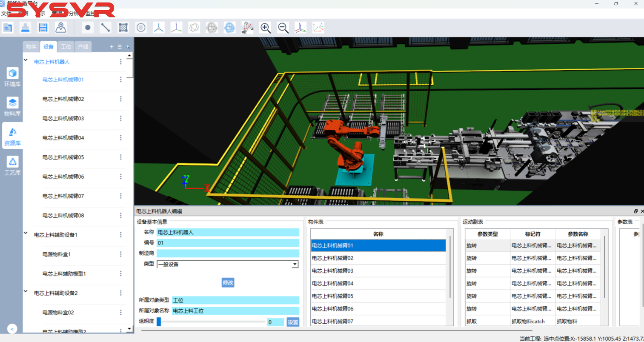This screenshot has width=644, height=342.
Task: Switch to the 设备 tab
Action: click(49, 47)
